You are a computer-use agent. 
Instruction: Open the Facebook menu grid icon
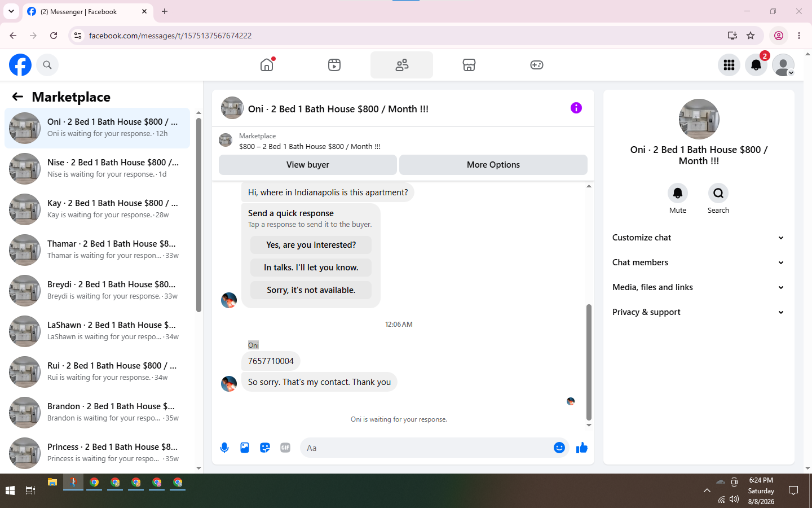729,65
